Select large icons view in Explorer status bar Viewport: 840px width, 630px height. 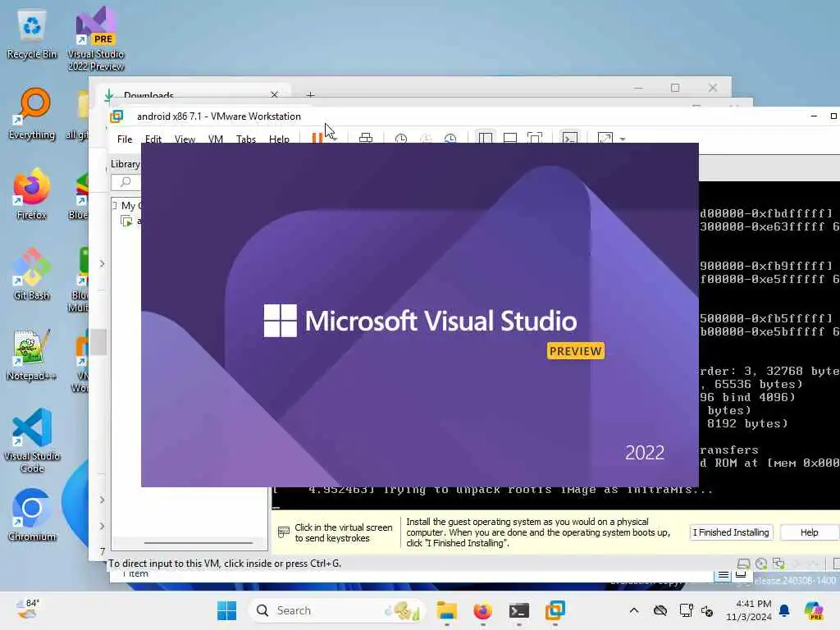click(741, 575)
